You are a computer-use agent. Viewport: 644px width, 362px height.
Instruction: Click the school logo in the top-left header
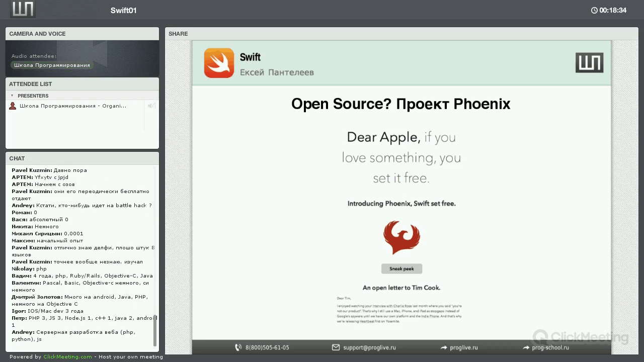(x=23, y=9)
